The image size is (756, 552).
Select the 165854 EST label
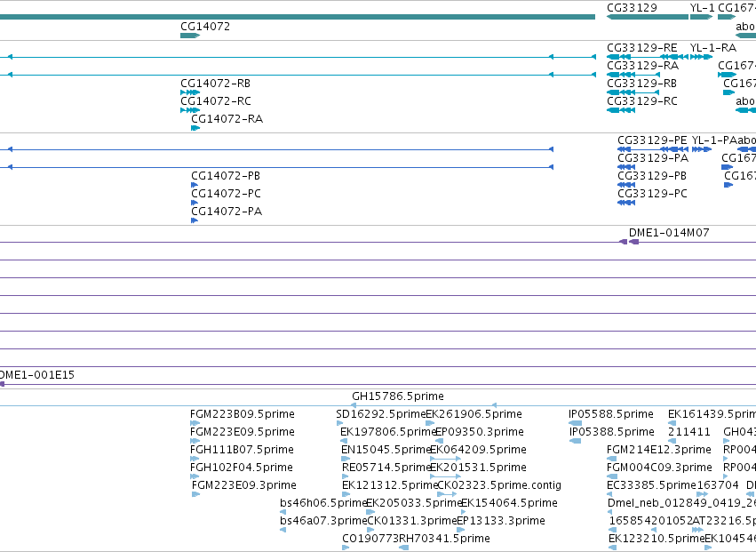pos(630,521)
